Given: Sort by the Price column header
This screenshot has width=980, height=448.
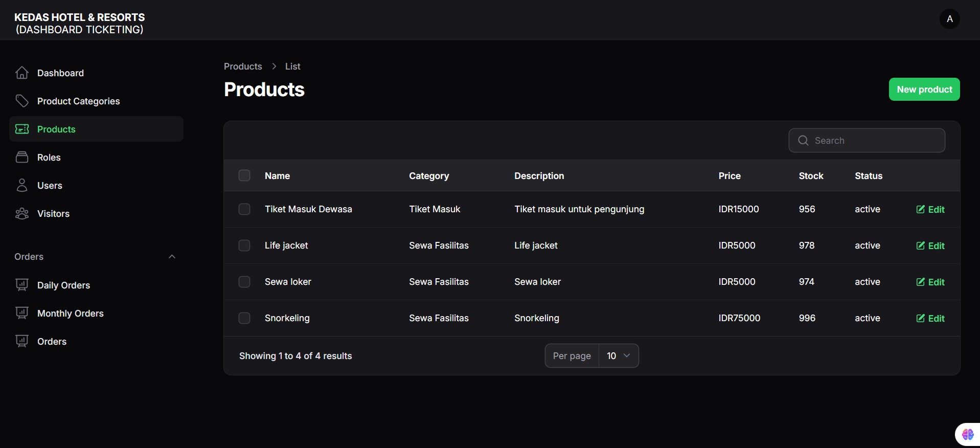Looking at the screenshot, I should pos(730,175).
